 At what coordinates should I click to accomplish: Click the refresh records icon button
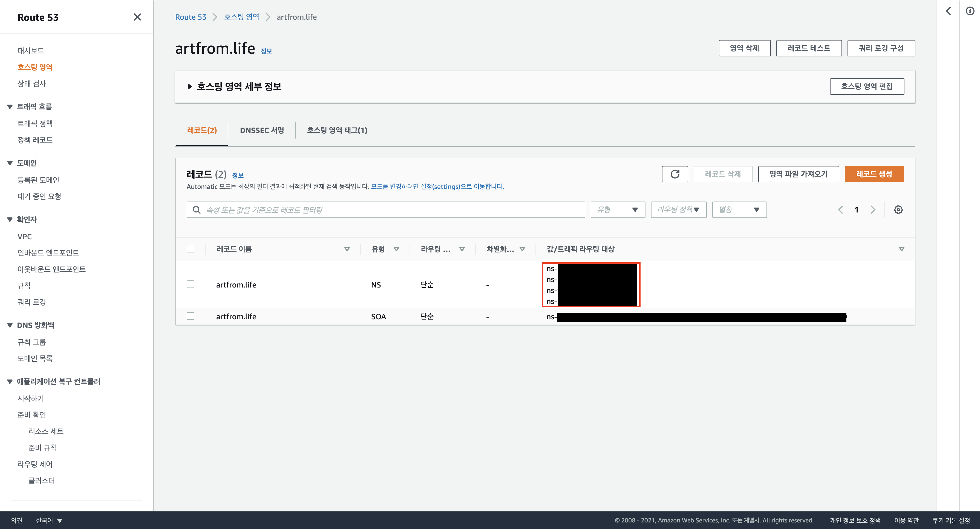click(675, 174)
